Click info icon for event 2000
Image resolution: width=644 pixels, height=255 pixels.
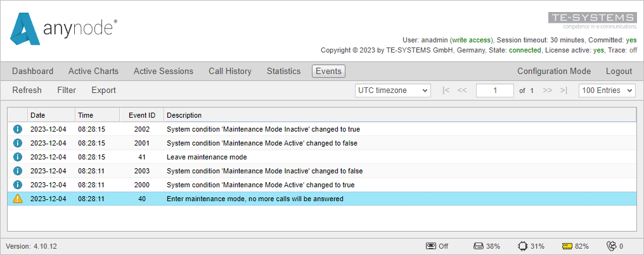tap(18, 185)
